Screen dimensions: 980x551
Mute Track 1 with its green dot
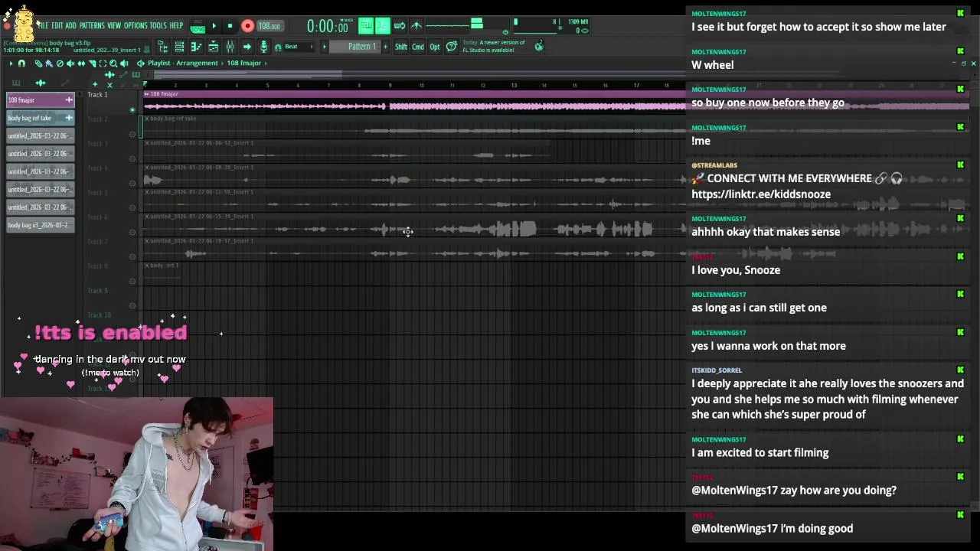(x=132, y=110)
